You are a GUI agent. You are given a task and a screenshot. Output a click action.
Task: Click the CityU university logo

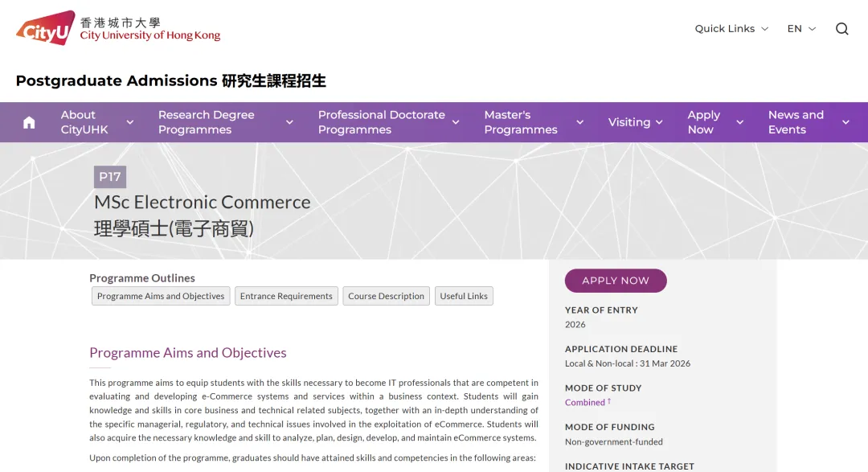pyautogui.click(x=46, y=26)
